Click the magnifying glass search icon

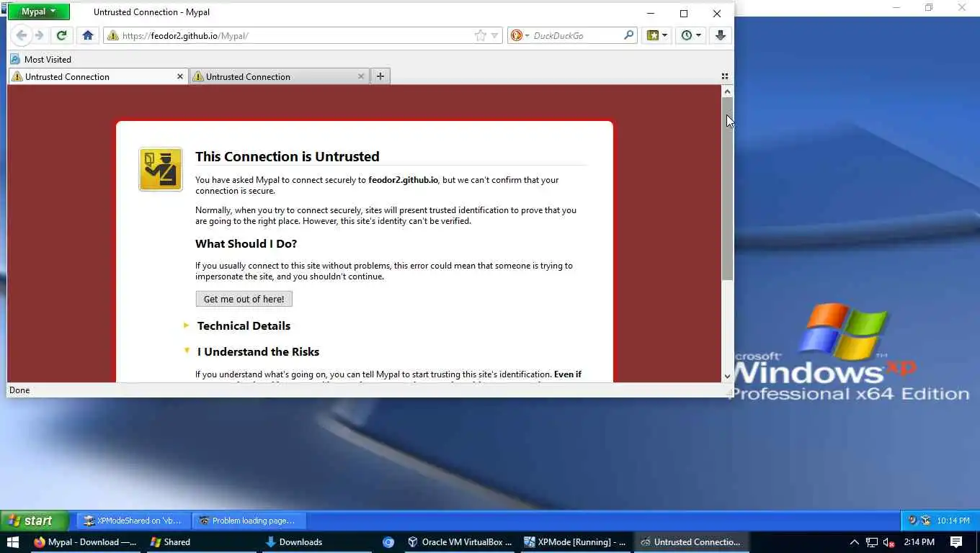coord(628,35)
